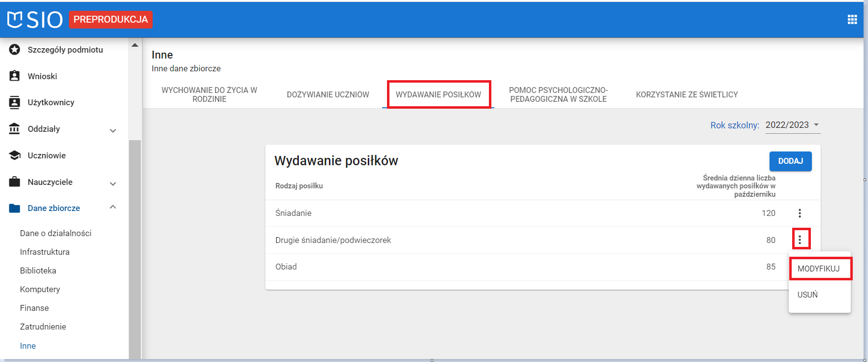Choose Usuń from the context menu
868x362 pixels.
tap(819, 295)
